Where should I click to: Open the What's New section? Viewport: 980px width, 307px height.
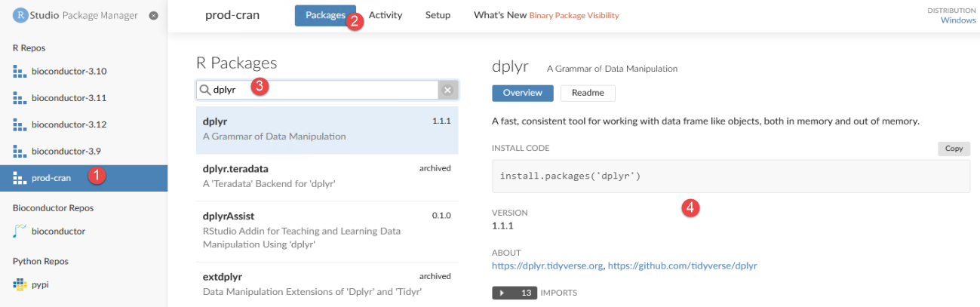pos(499,15)
